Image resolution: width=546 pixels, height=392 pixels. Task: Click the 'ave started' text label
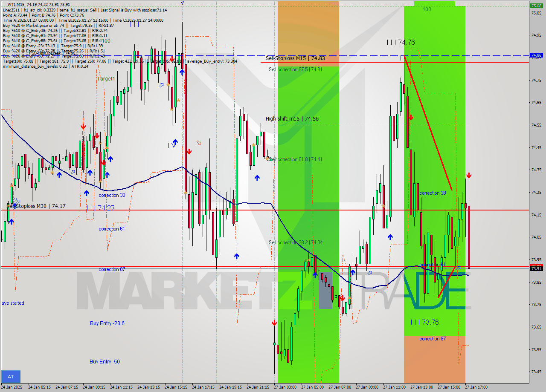13,303
